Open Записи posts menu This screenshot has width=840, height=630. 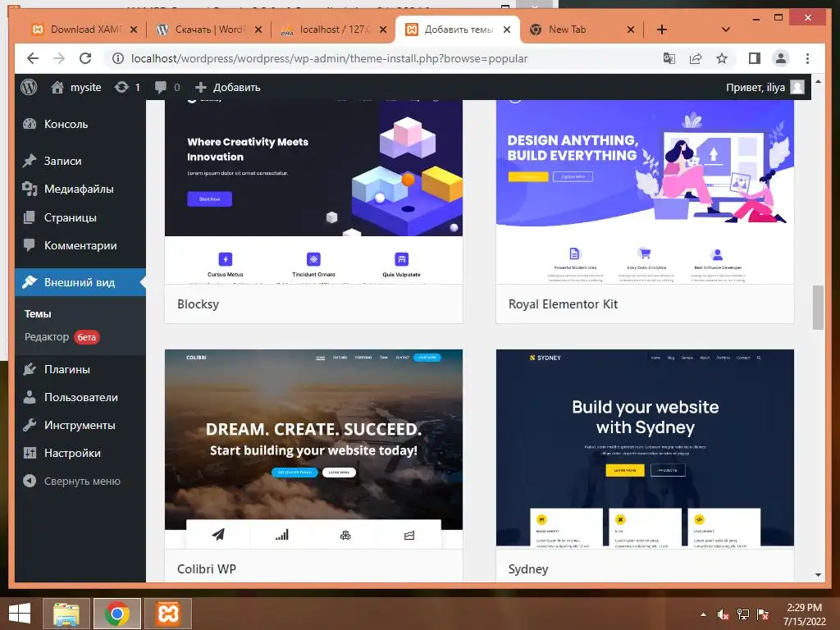pyautogui.click(x=80, y=161)
